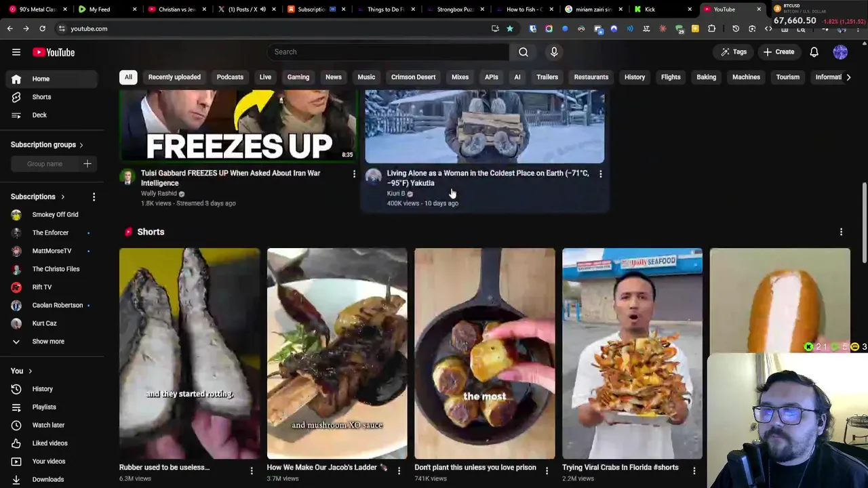Reload the page in the browser
Viewport: 868px width, 488px height.
point(42,28)
